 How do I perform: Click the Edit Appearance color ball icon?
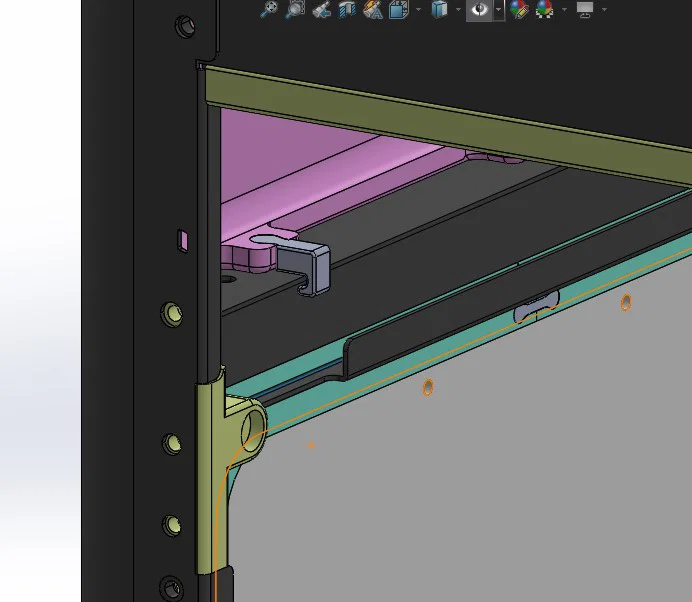click(519, 9)
